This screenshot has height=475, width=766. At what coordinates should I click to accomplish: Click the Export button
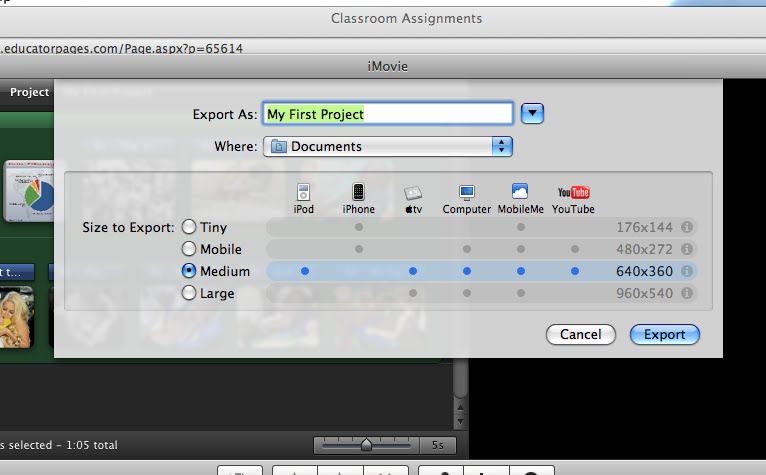pyautogui.click(x=664, y=334)
